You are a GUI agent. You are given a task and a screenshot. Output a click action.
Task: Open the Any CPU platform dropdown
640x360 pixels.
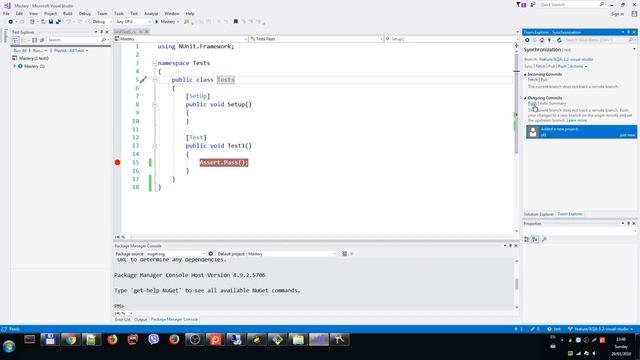coord(133,22)
